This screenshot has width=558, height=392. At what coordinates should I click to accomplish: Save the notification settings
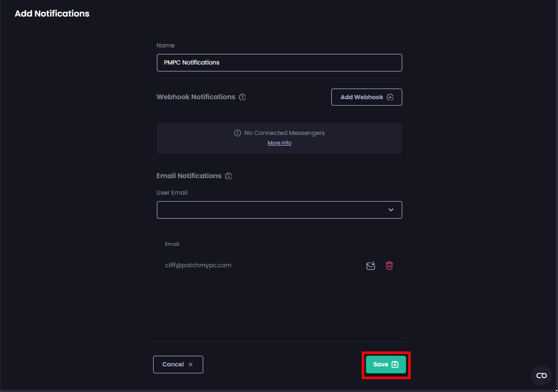pos(386,365)
